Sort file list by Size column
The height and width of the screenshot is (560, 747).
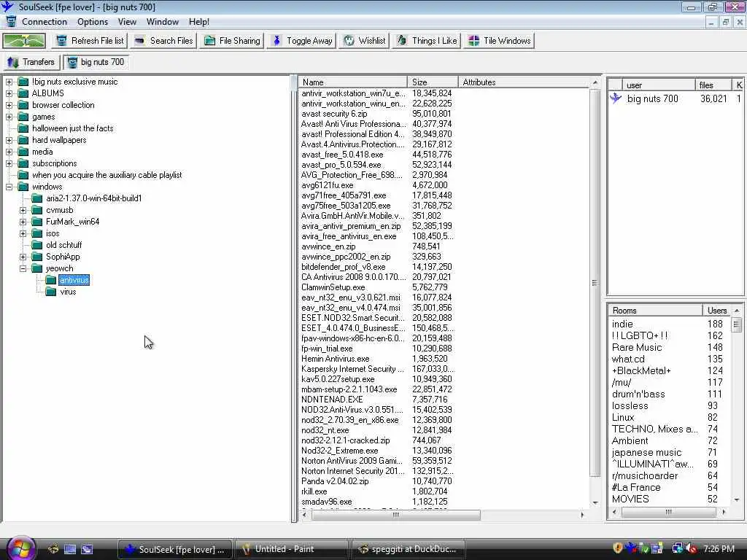click(433, 82)
